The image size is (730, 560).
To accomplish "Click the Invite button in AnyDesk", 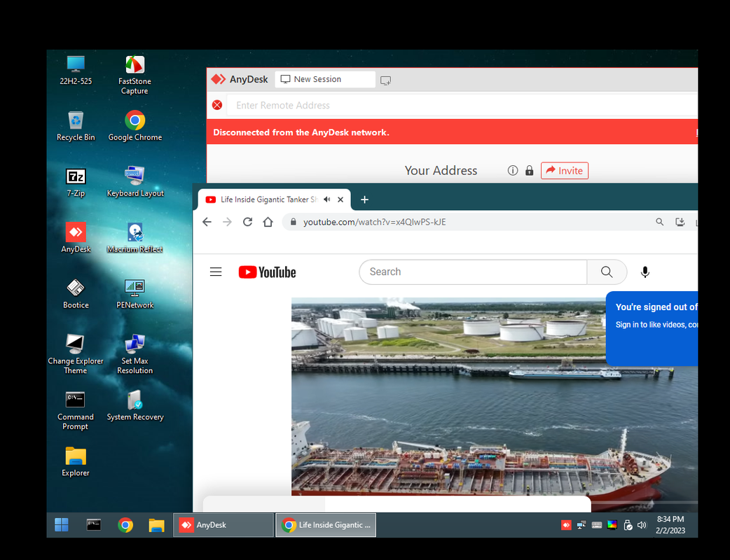I will click(x=564, y=171).
